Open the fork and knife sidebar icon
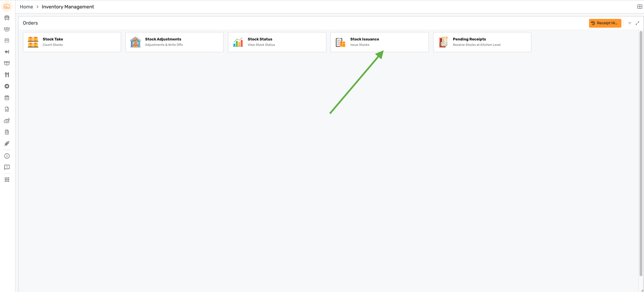This screenshot has width=644, height=292. pyautogui.click(x=7, y=75)
